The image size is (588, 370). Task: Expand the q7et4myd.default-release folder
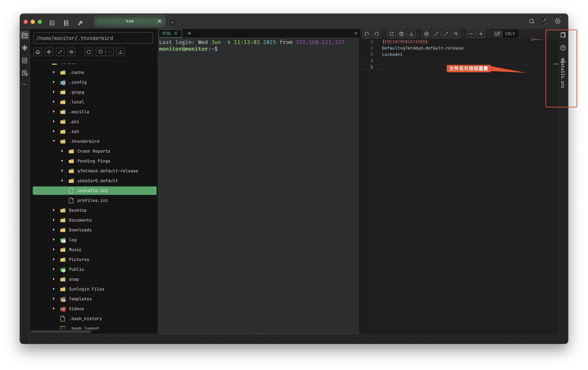tap(62, 171)
